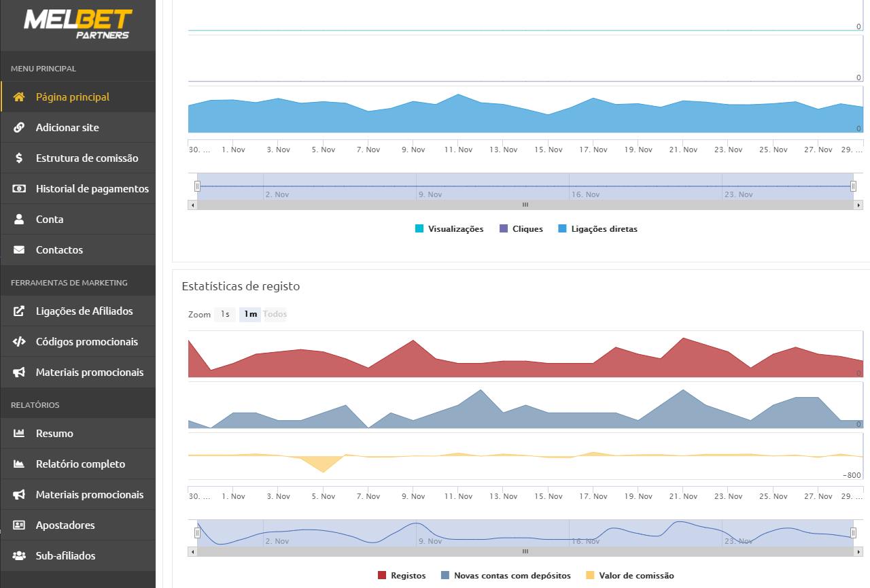Screen dimensions: 870x588
Task: Hide the Visualizações series via its legend entry
Action: (449, 228)
